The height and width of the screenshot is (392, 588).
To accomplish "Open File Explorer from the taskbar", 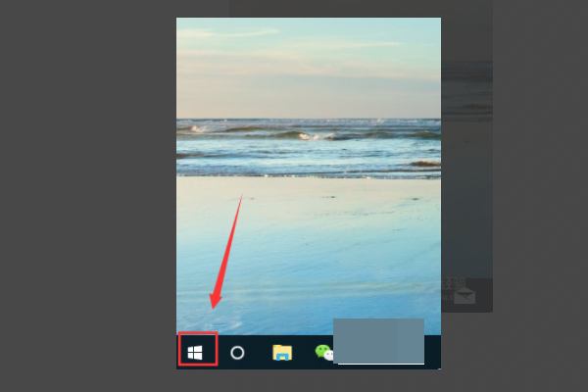I will [282, 353].
